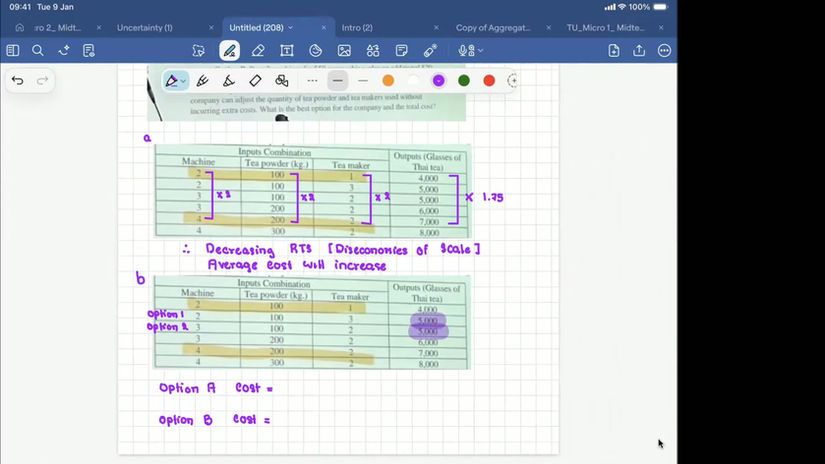Expand the Untitled (208) title dropdown
Viewport: 825px width, 464px height.
point(290,27)
